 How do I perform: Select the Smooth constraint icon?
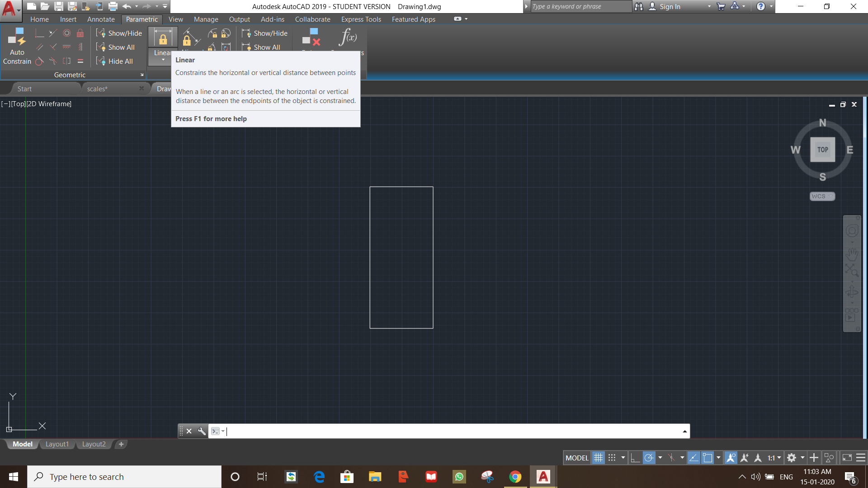[x=53, y=61]
